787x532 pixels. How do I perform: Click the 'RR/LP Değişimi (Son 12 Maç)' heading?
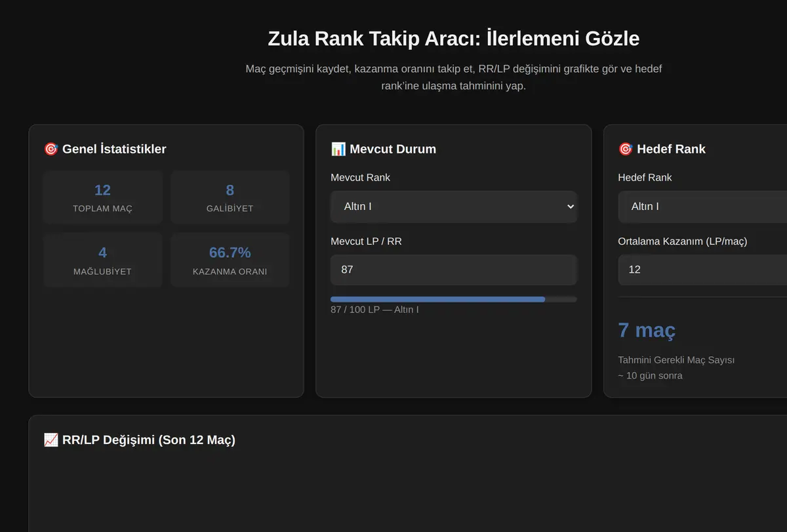coord(148,440)
